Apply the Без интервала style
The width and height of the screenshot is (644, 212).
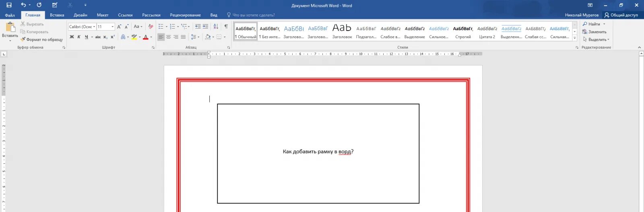(270, 32)
